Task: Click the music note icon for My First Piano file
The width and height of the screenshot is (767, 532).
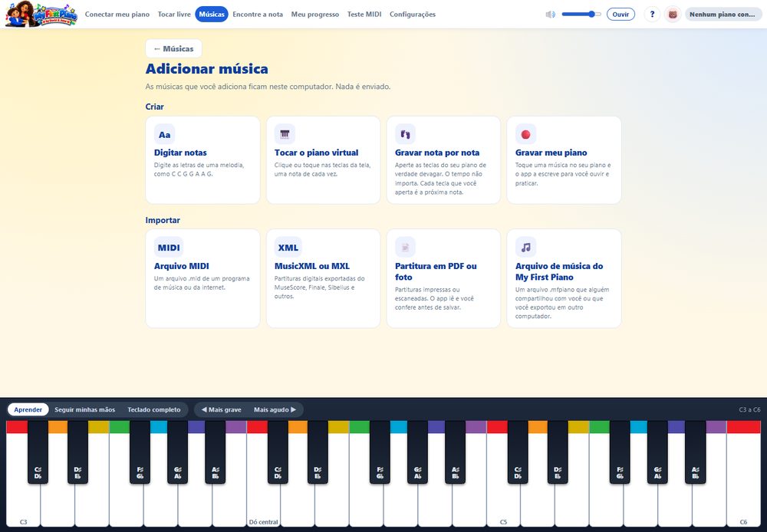Action: point(526,248)
